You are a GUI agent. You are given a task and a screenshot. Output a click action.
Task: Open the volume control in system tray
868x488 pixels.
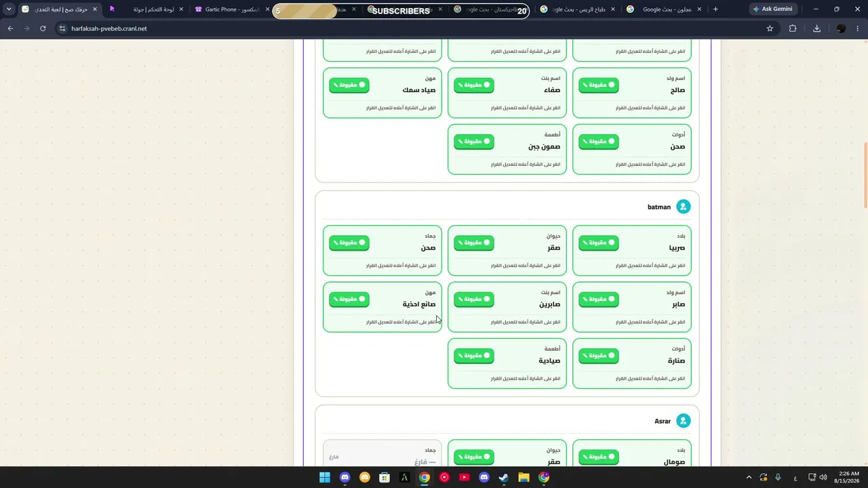823,477
